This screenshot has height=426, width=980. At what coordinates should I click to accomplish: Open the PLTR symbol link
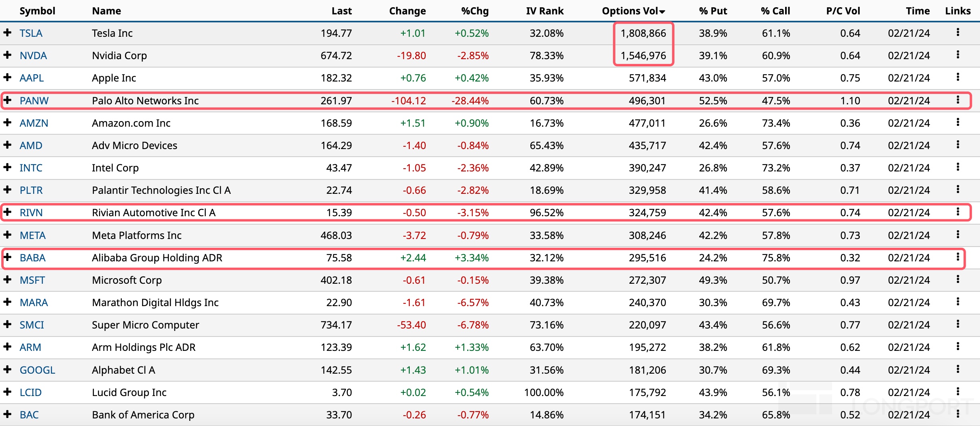pyautogui.click(x=31, y=190)
